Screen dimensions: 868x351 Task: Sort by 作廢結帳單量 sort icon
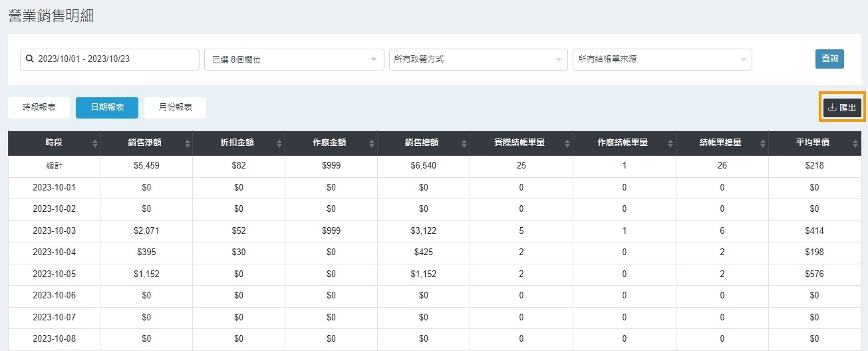coord(670,143)
